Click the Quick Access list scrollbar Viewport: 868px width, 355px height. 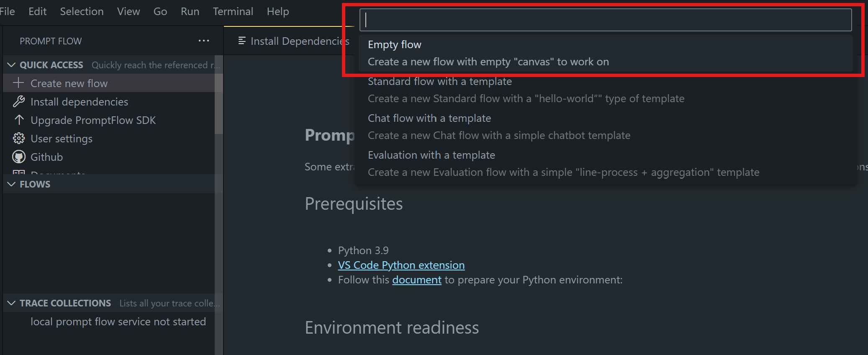(218, 95)
